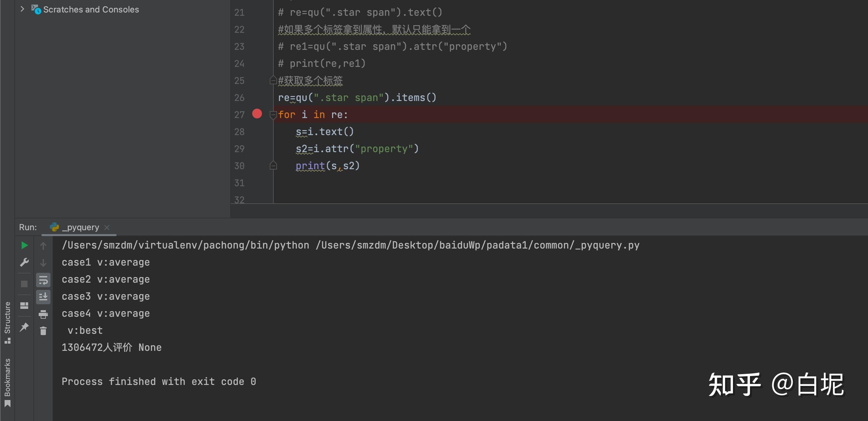
Task: Collapse the fold marker at line 25 comment
Action: pos(273,81)
